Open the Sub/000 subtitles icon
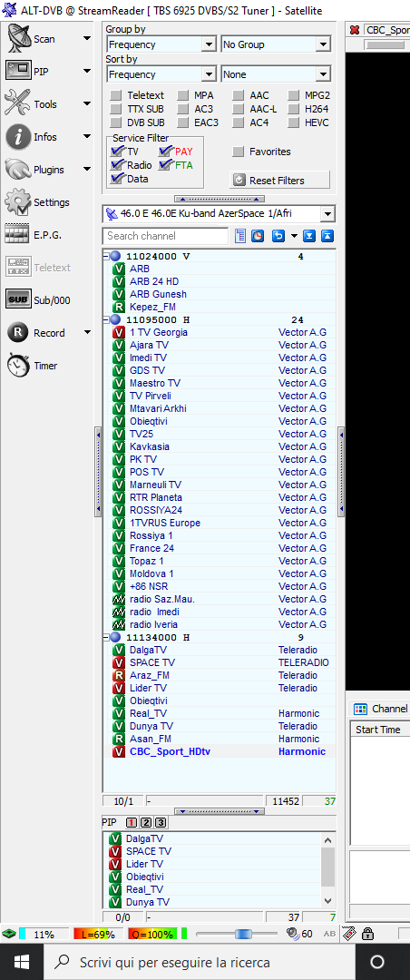 point(18,300)
